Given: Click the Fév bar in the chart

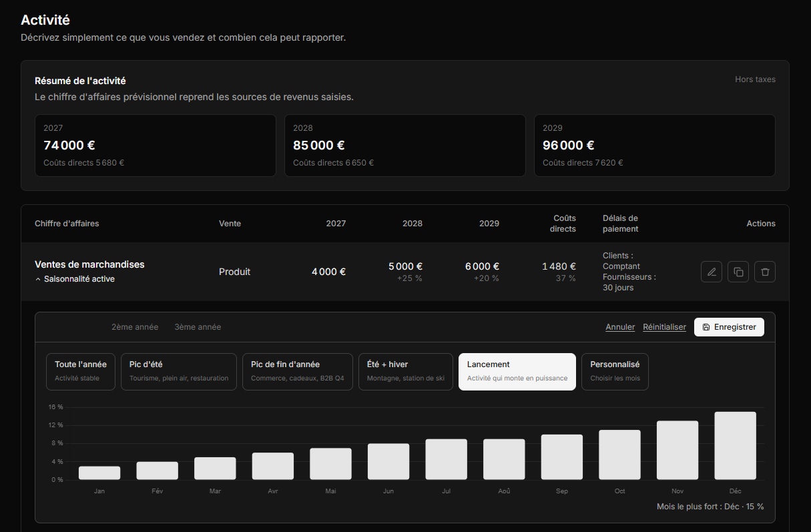Looking at the screenshot, I should 158,471.
